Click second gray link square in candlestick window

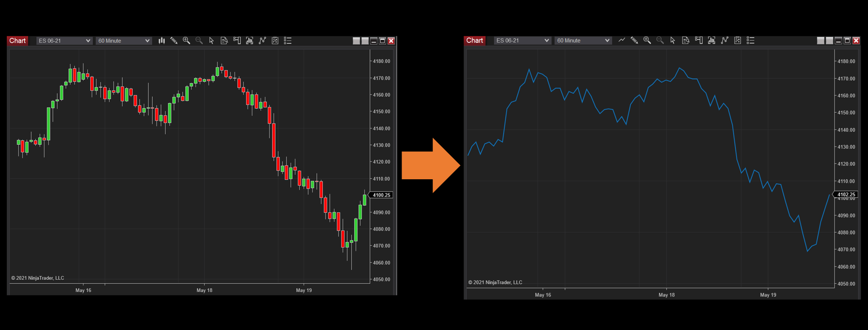click(x=365, y=41)
